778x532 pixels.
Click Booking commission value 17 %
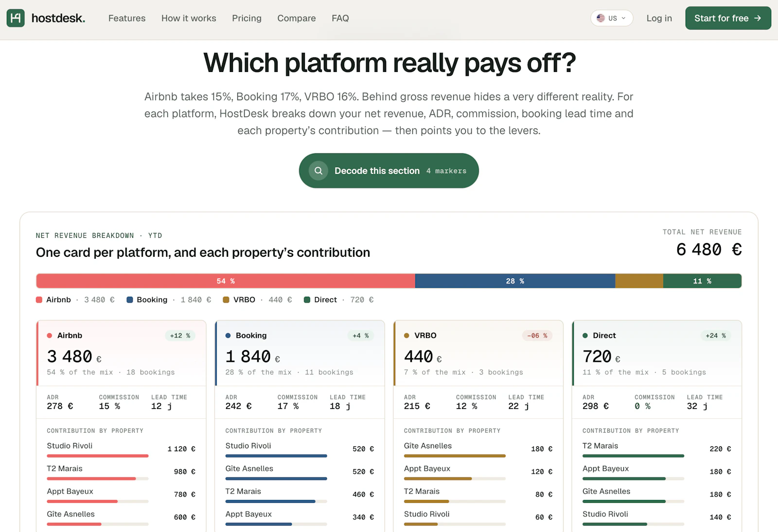(x=288, y=406)
